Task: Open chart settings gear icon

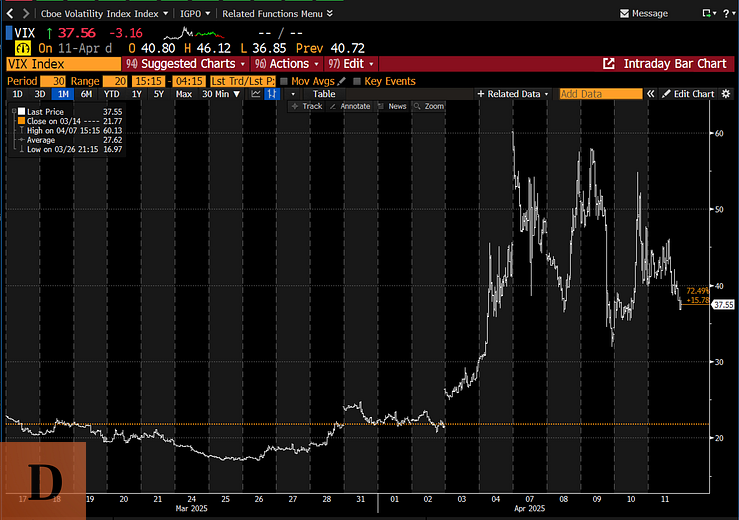Action: pos(726,94)
